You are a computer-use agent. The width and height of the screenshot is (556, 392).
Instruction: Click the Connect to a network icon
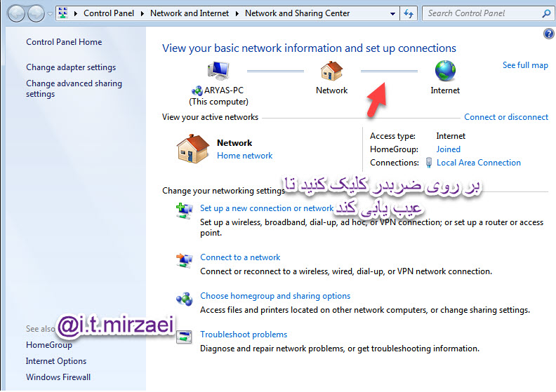(185, 261)
